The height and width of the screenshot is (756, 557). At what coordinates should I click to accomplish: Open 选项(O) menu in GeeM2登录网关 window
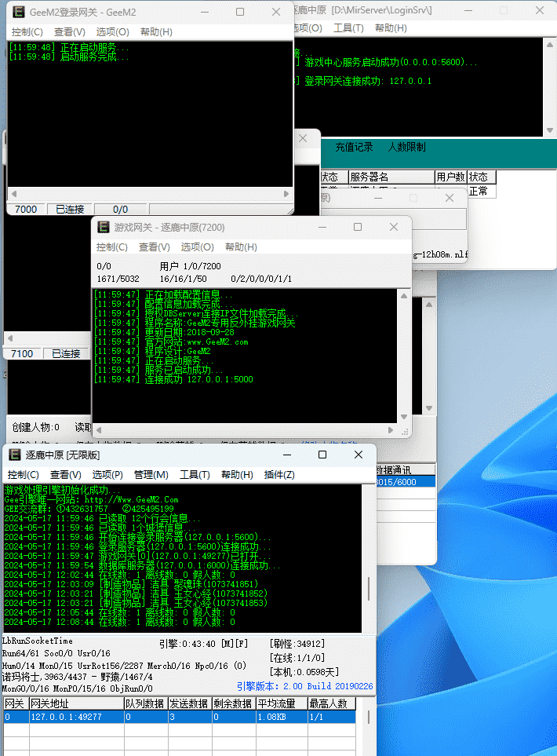click(x=112, y=32)
